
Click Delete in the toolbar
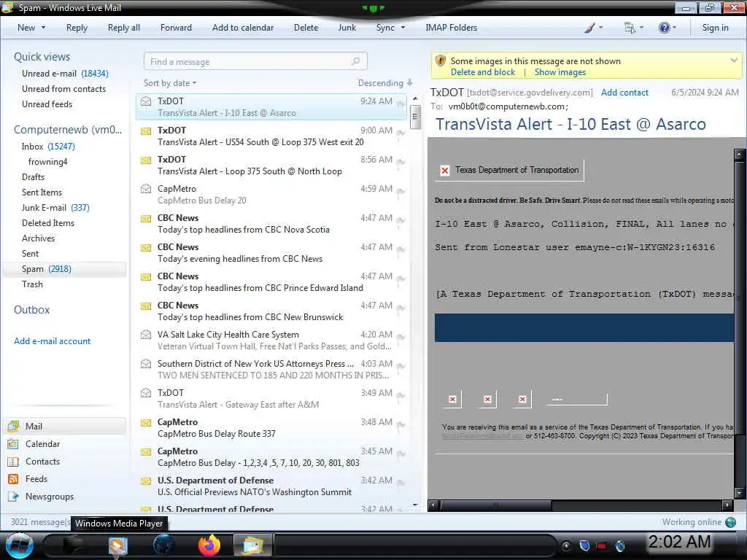tap(306, 28)
